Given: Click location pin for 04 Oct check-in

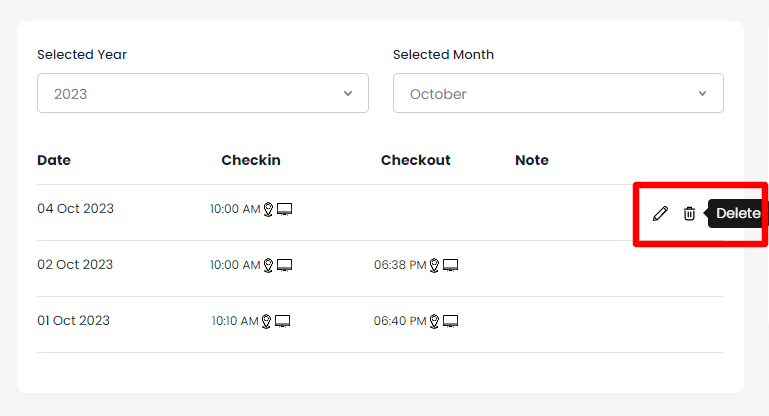Looking at the screenshot, I should tap(268, 209).
